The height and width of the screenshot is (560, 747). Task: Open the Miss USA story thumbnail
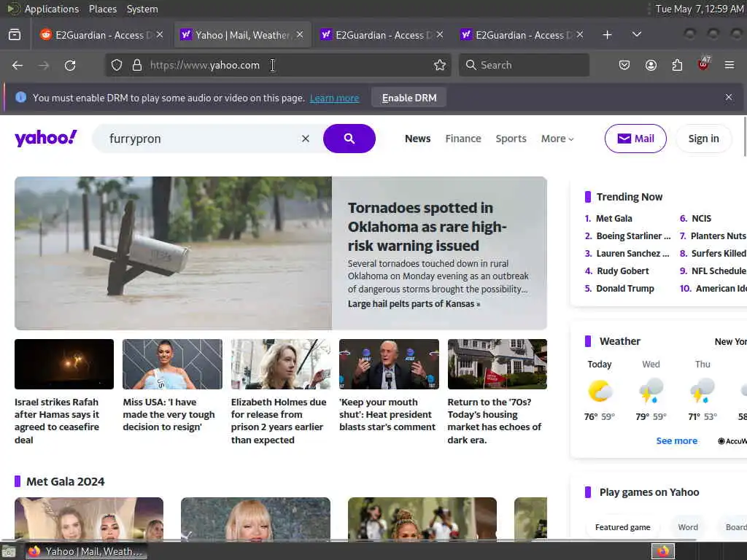(x=172, y=365)
